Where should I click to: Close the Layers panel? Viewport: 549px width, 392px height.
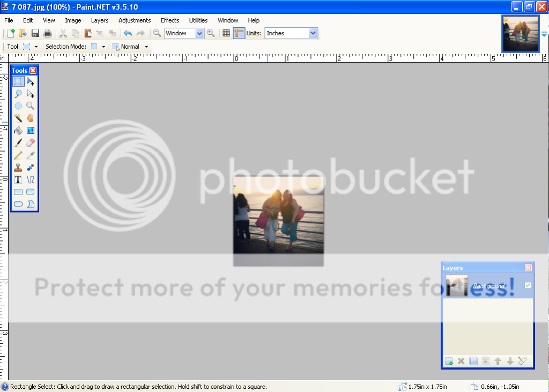point(528,268)
